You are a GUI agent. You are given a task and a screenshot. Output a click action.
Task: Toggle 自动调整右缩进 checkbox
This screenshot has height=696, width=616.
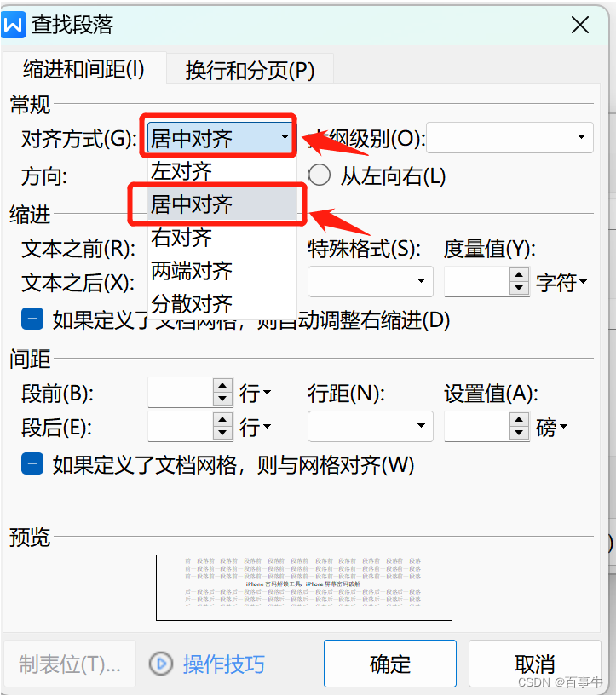point(32,319)
